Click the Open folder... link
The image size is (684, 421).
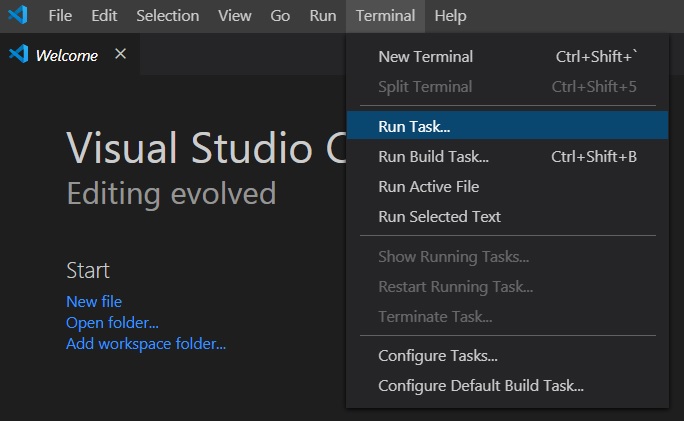point(112,322)
